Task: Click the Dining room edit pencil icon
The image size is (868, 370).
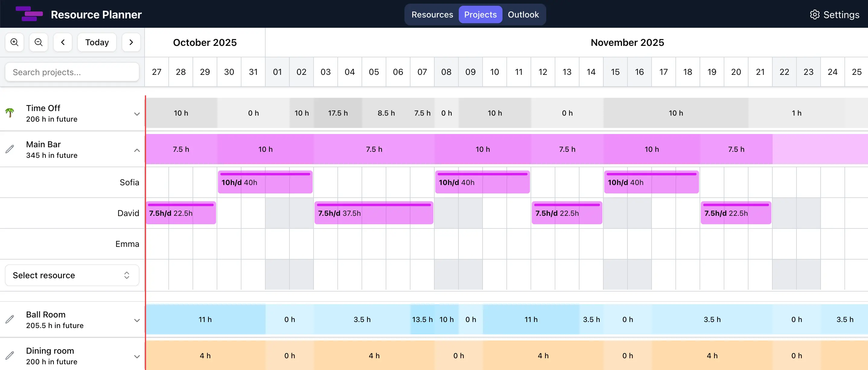Action: [10, 356]
